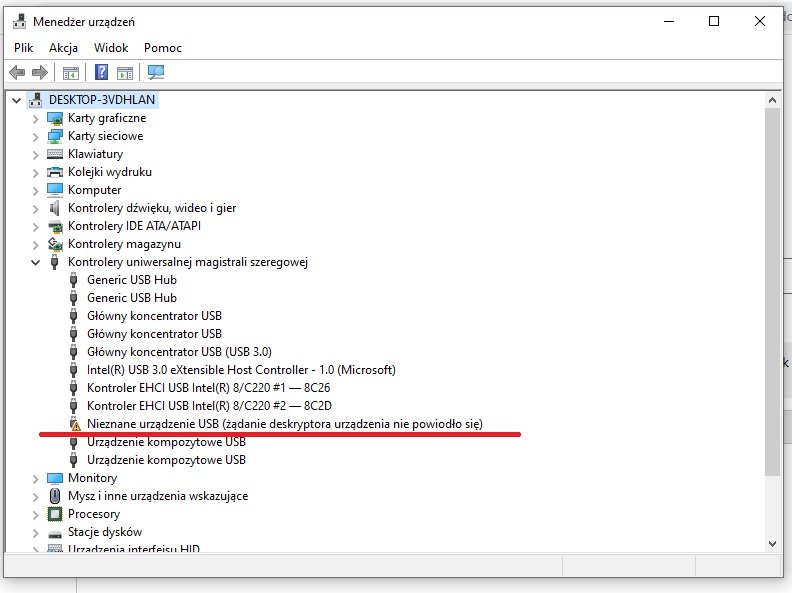
Task: Select Kontroler EHCI USB Intel(R) 8/C220 #2 — 8C2D
Action: coord(209,406)
